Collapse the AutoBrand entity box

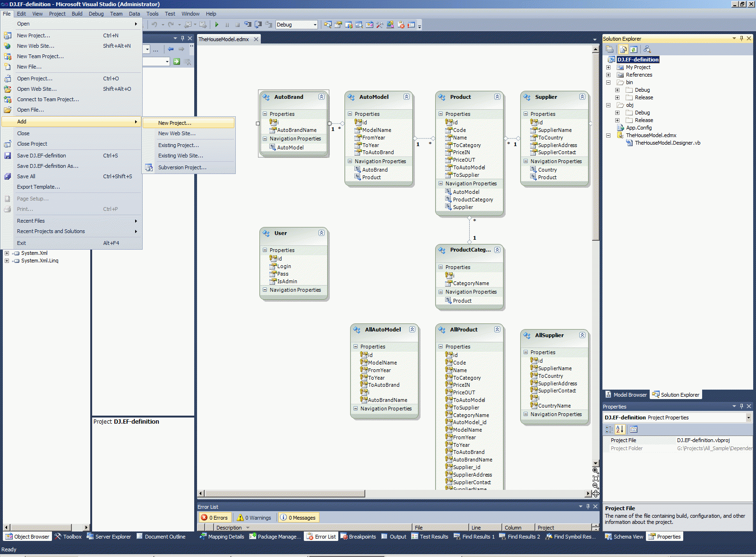(x=321, y=97)
